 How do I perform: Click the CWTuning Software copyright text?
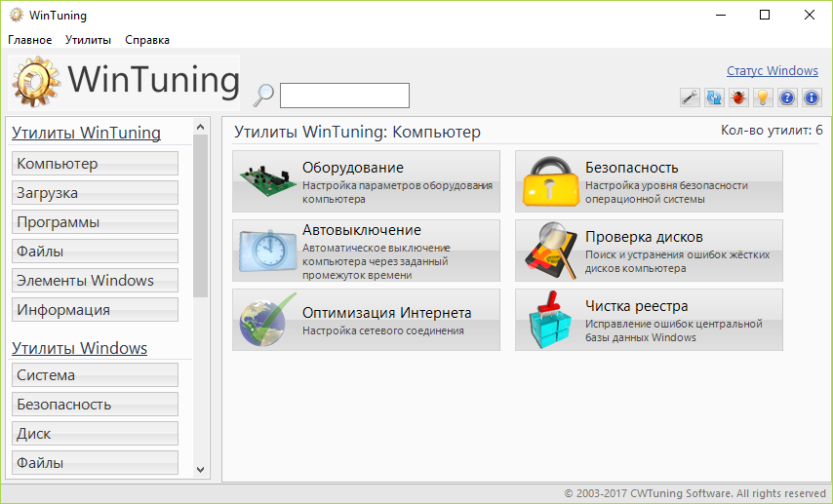tap(694, 493)
